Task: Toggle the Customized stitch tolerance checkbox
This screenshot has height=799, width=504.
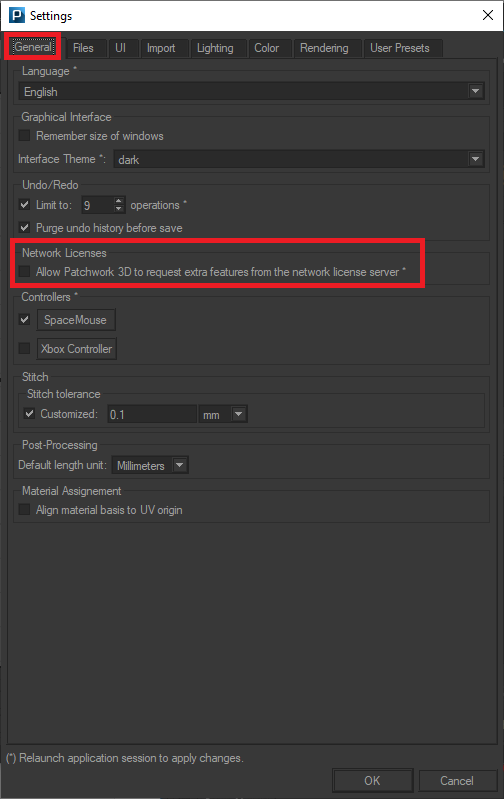Action: click(x=30, y=413)
